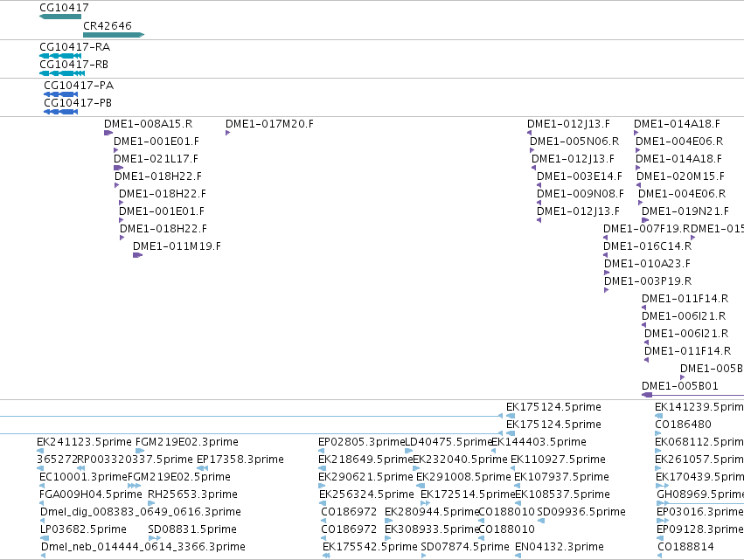Click the CG10417 gene label
Screen dimensions: 744x560
coord(64,8)
